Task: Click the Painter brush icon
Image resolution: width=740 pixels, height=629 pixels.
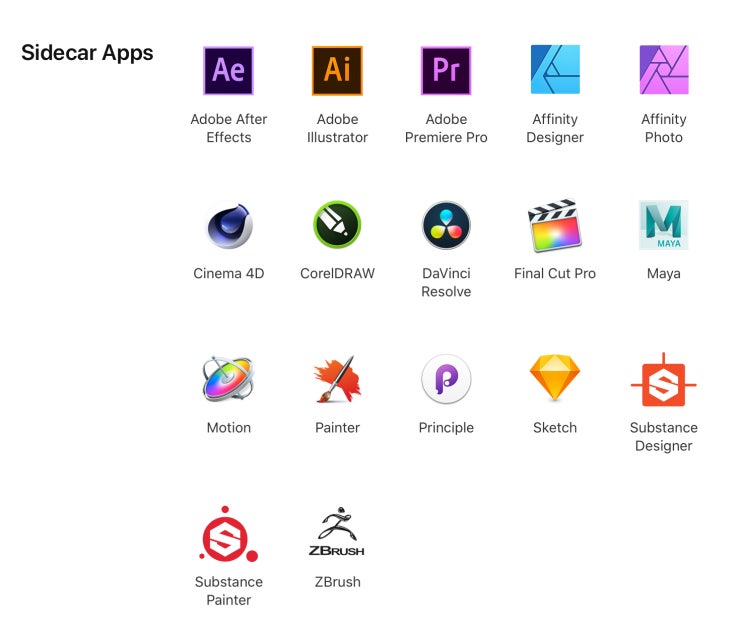Action: tap(337, 379)
